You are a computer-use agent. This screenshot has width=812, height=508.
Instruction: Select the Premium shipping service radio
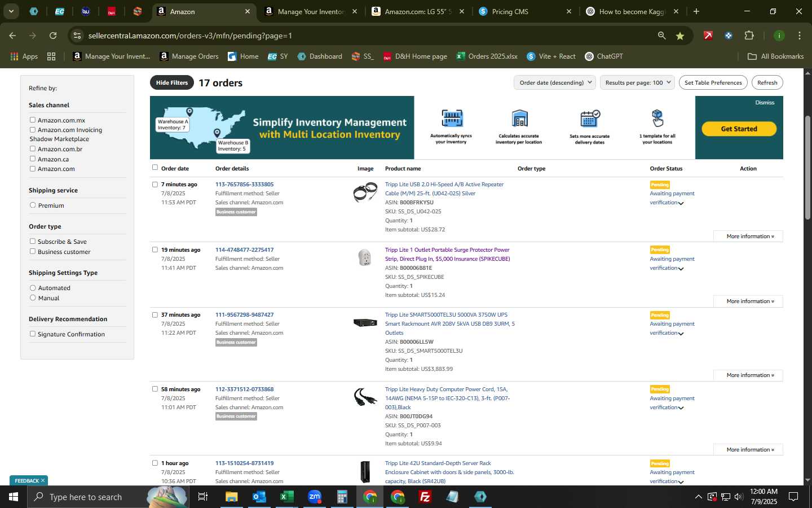[33, 205]
